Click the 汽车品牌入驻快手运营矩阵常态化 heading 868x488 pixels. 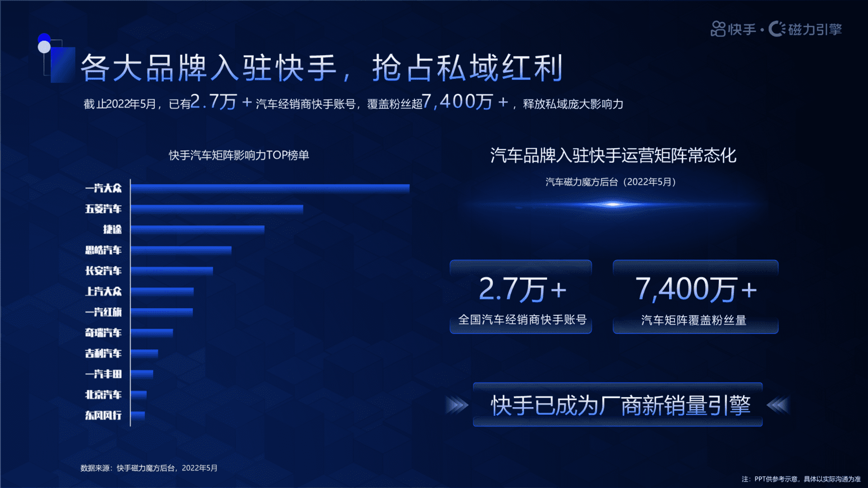[x=613, y=155]
